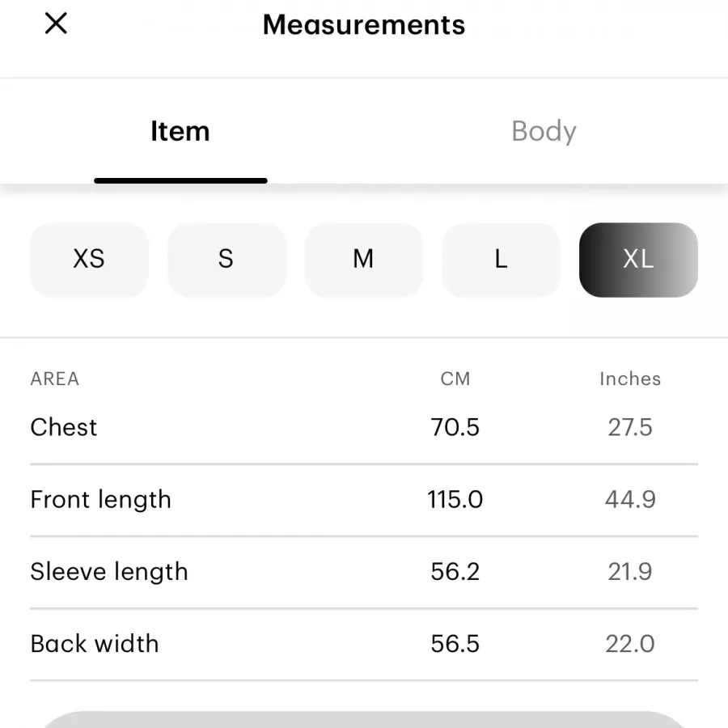The height and width of the screenshot is (728, 728).
Task: Click the Chest 70.5 cm value
Action: click(x=455, y=427)
